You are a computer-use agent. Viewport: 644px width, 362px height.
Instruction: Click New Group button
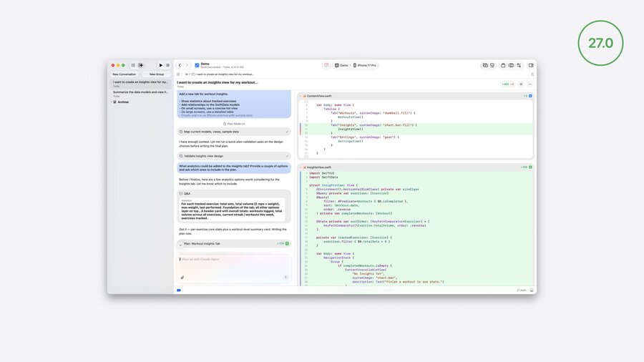pos(157,74)
